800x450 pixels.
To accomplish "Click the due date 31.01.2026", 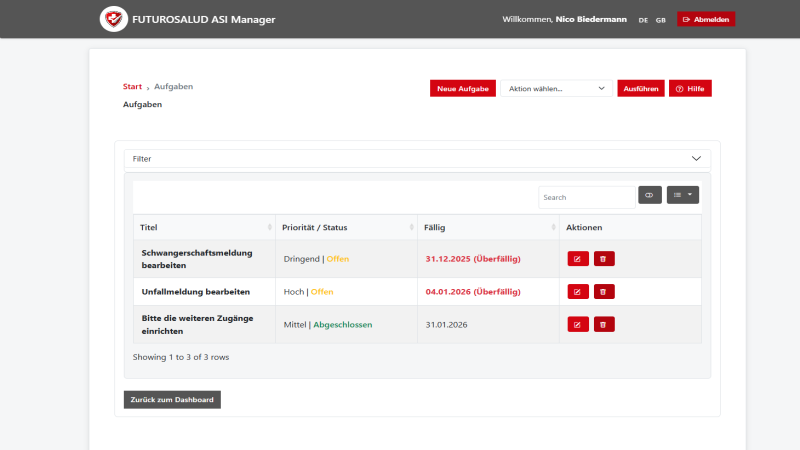I will tap(446, 324).
